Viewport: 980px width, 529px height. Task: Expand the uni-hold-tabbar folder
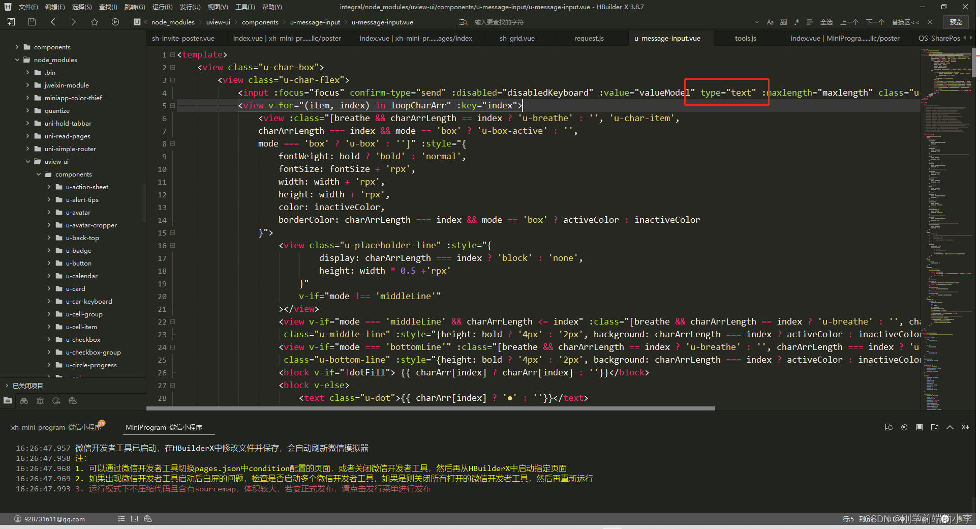pyautogui.click(x=27, y=123)
